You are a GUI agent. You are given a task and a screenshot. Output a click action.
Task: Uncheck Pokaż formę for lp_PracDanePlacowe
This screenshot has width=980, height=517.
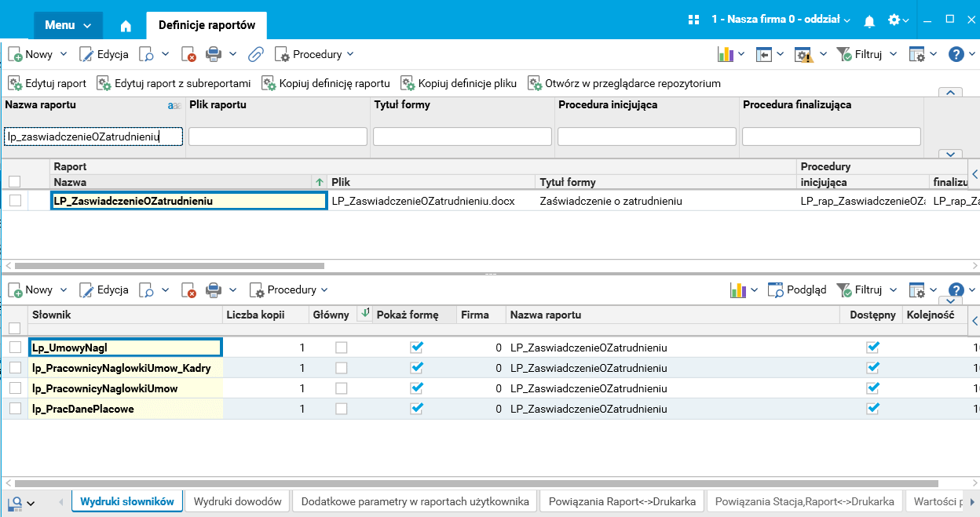[416, 408]
